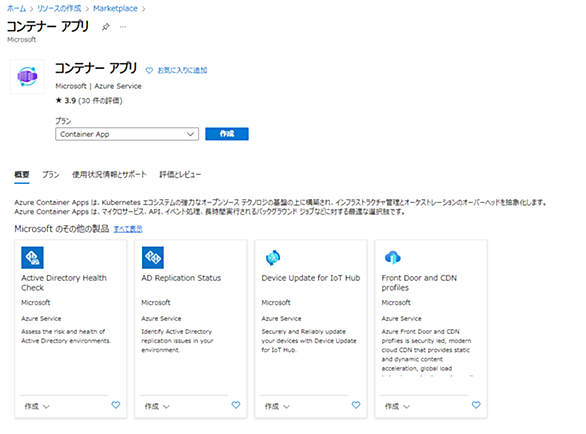The image size is (586, 434).
Task: Go to ホーム breadcrumb
Action: 16,9
